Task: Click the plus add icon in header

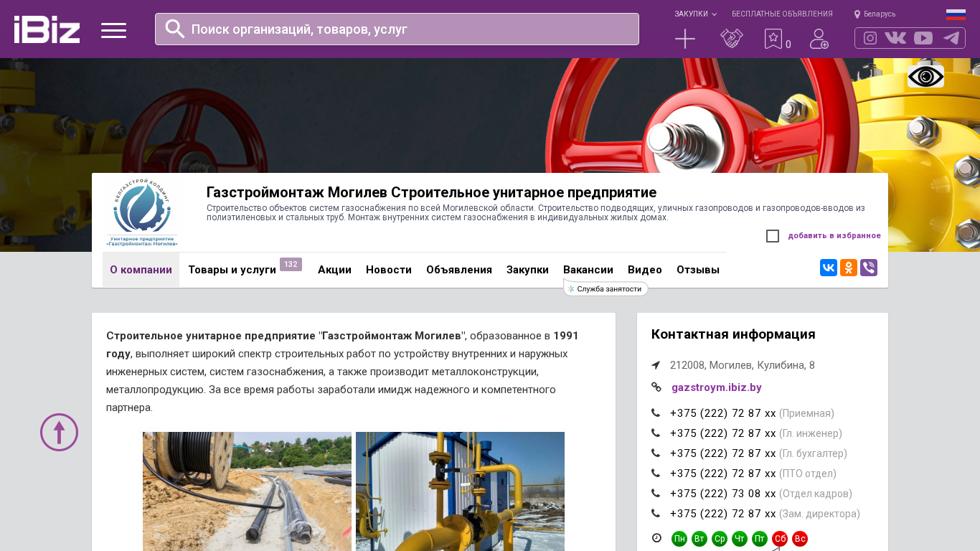Action: tap(685, 39)
